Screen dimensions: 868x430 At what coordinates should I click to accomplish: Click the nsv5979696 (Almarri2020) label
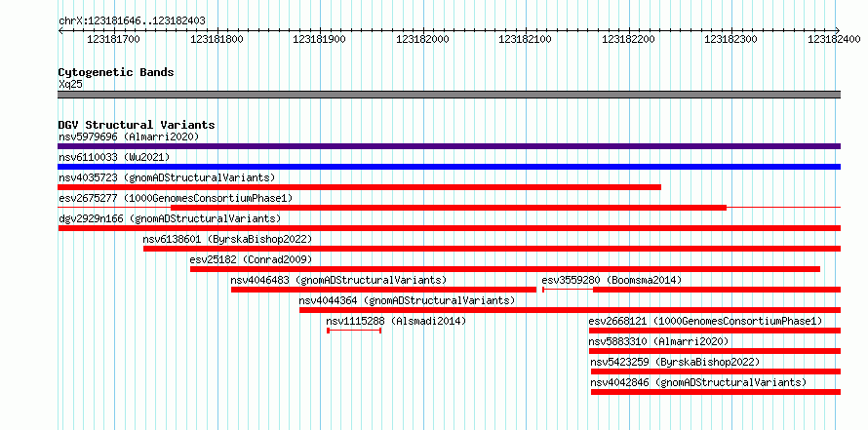click(x=129, y=137)
